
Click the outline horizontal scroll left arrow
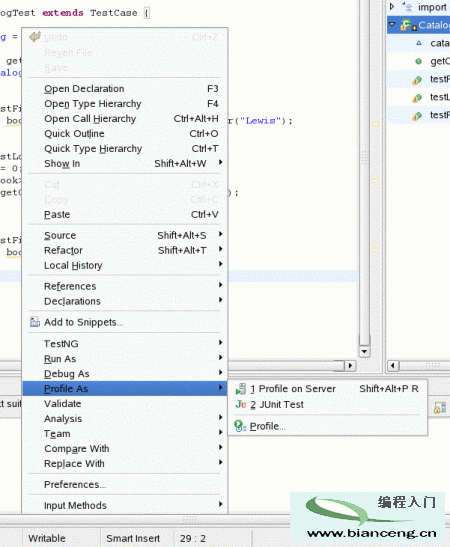pyautogui.click(x=393, y=366)
